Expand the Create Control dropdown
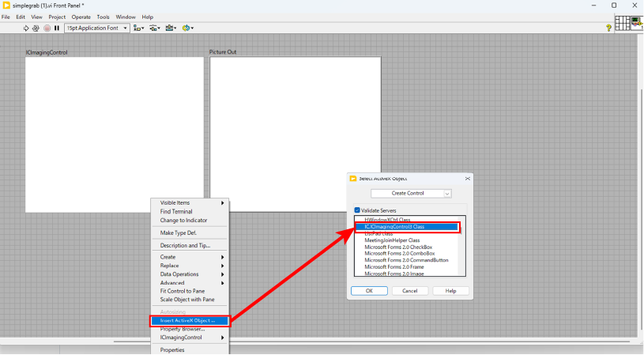 coord(411,193)
